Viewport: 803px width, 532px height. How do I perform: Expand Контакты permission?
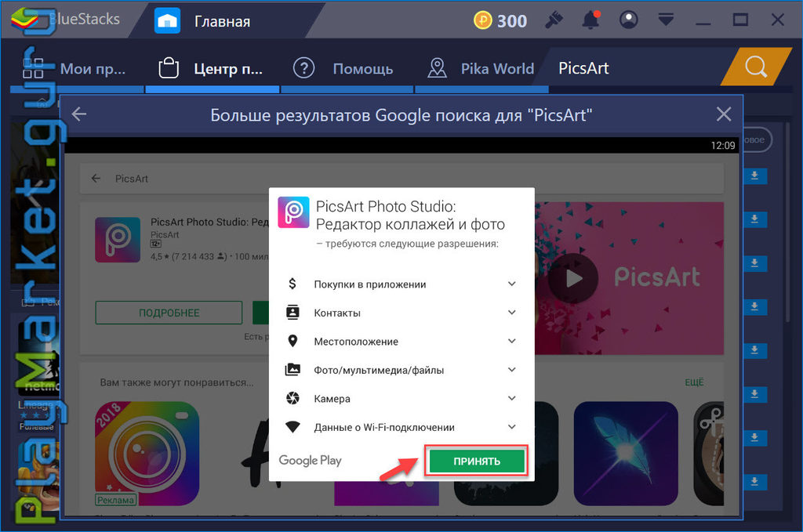pos(511,313)
